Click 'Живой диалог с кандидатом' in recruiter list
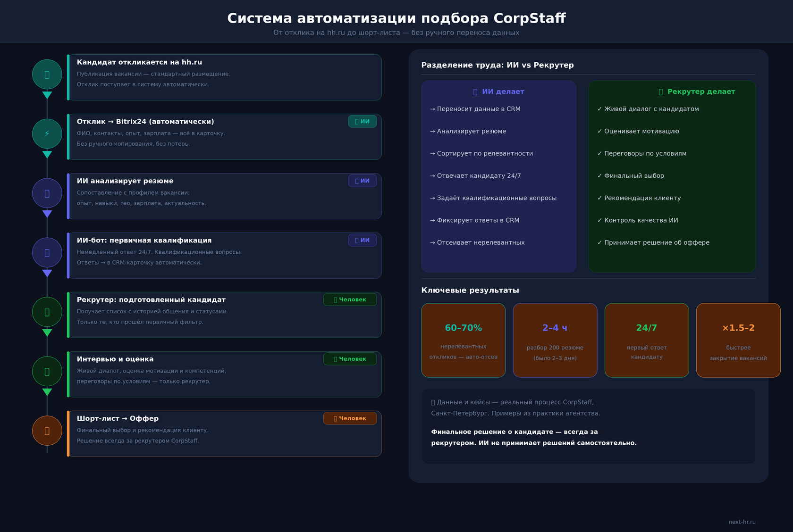 648,109
